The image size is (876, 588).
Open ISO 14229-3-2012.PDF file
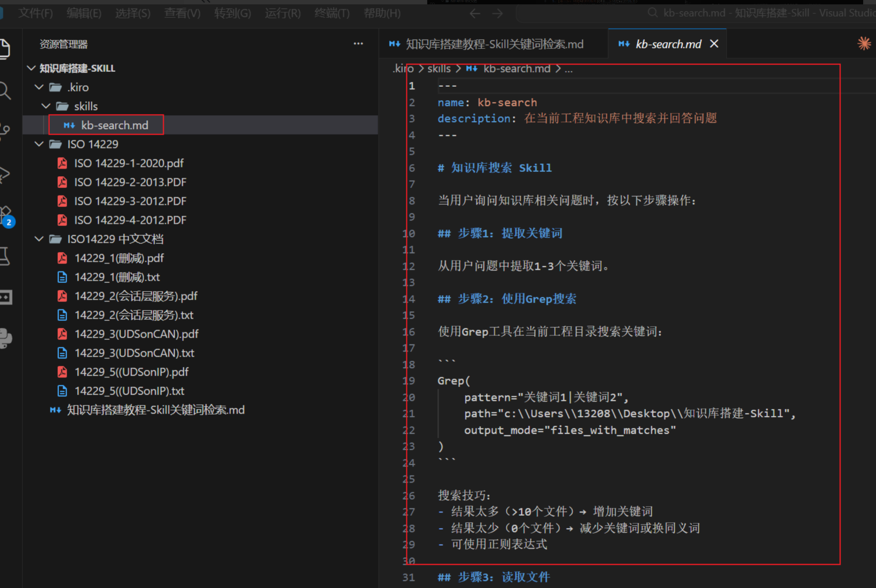(x=130, y=201)
